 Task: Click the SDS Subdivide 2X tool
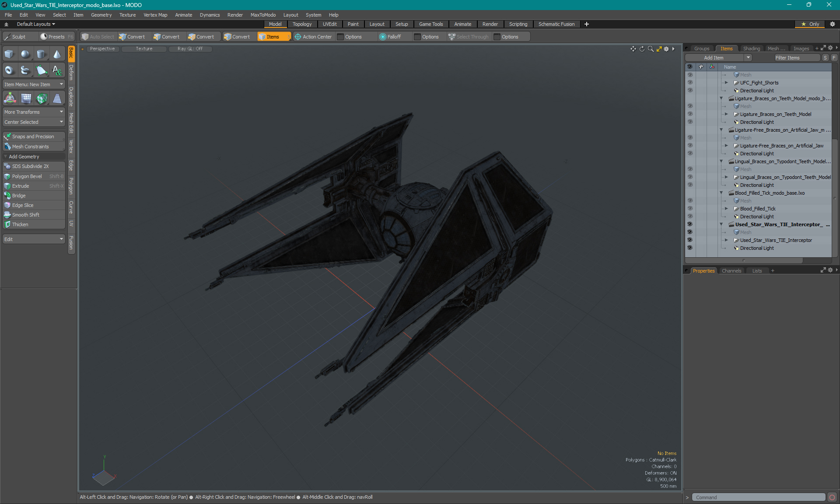pos(34,166)
